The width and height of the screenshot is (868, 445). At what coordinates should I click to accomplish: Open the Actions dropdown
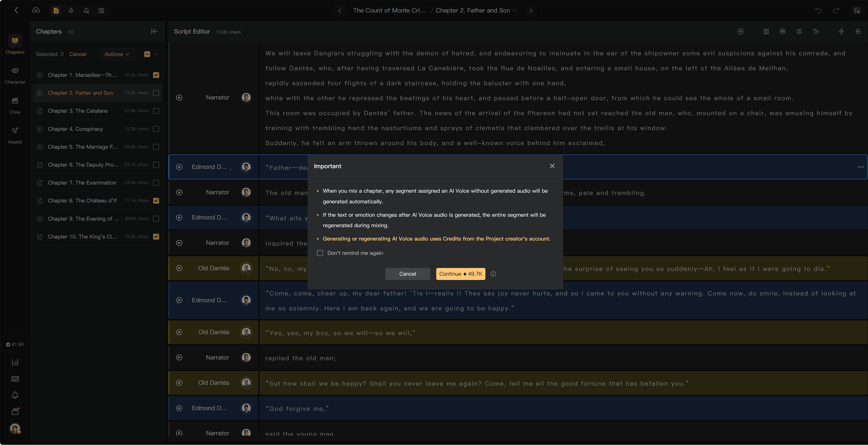[117, 54]
